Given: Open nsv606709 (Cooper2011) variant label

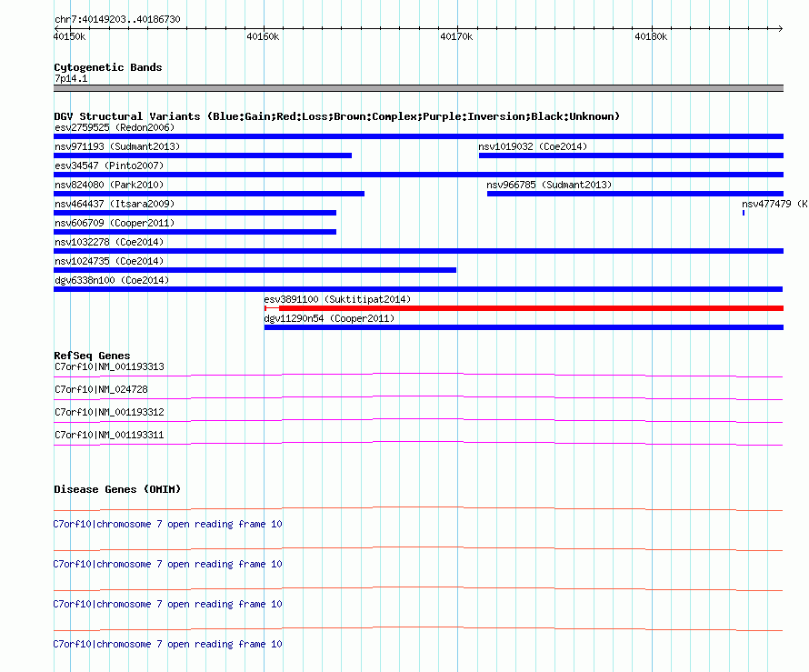Looking at the screenshot, I should click(x=115, y=223).
